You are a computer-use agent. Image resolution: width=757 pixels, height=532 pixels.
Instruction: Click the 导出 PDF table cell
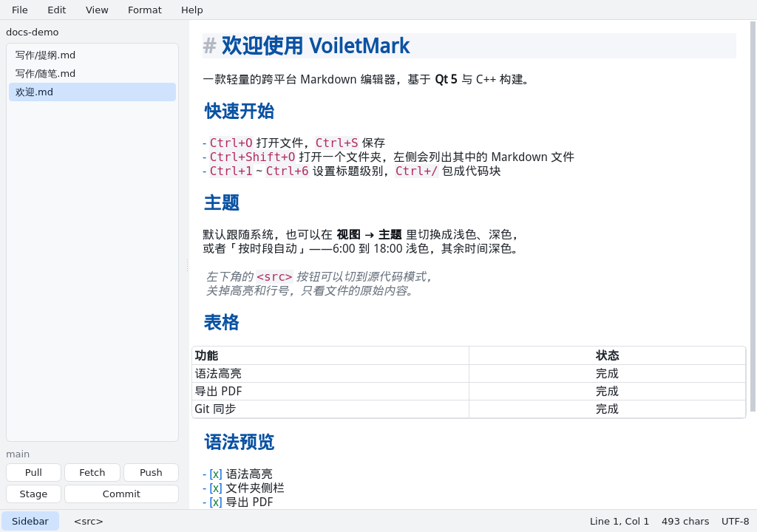click(x=330, y=391)
